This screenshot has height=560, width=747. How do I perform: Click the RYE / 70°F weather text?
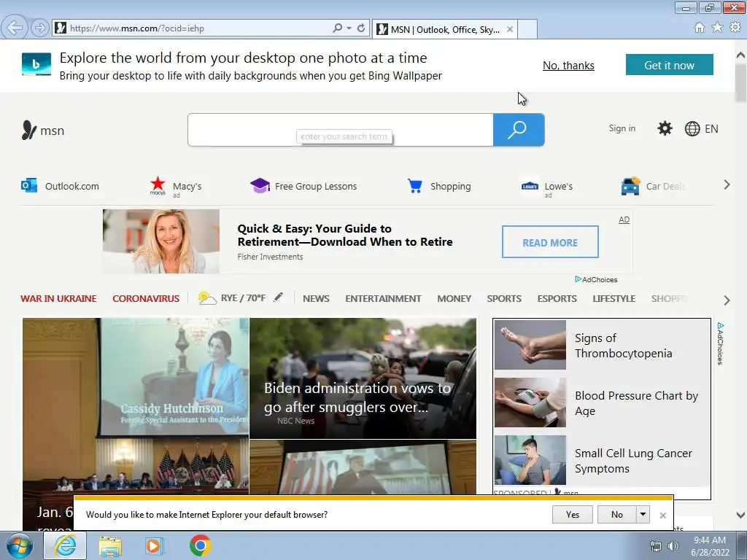243,298
